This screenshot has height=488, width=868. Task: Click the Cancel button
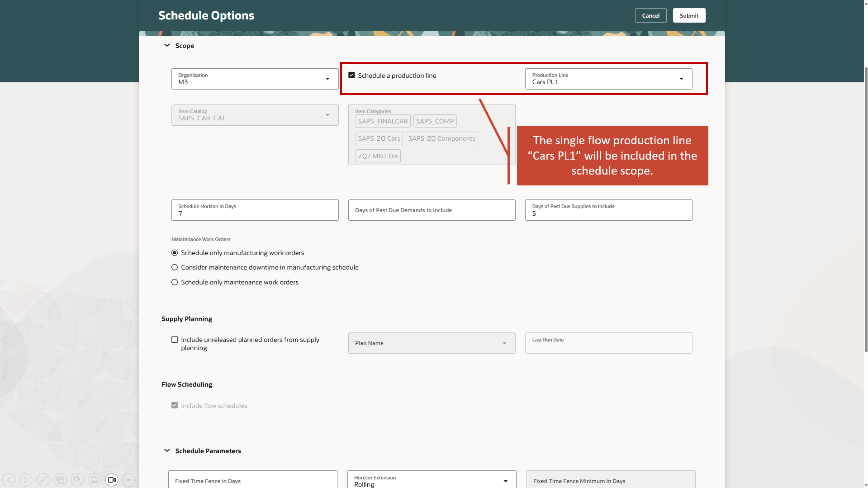tap(651, 15)
